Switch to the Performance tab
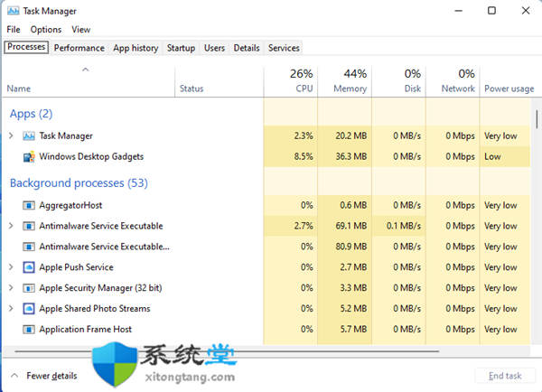 (x=79, y=48)
